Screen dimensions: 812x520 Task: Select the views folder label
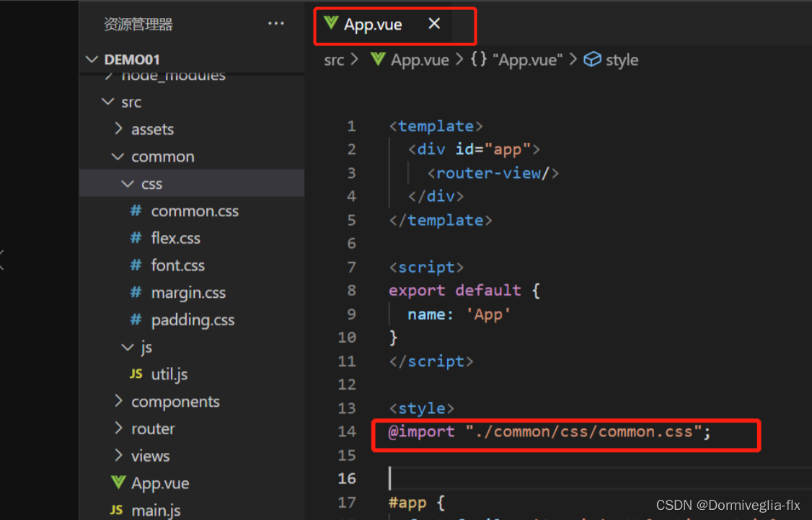pyautogui.click(x=150, y=457)
